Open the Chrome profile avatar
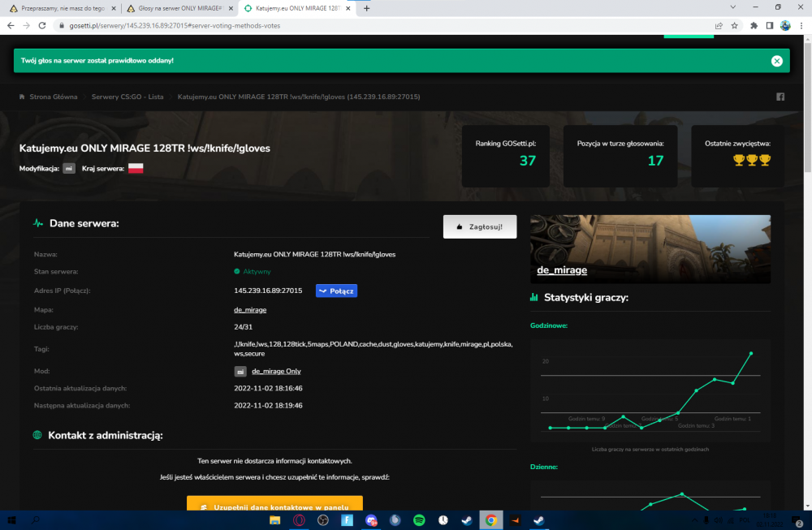Image resolution: width=812 pixels, height=530 pixels. (785, 25)
